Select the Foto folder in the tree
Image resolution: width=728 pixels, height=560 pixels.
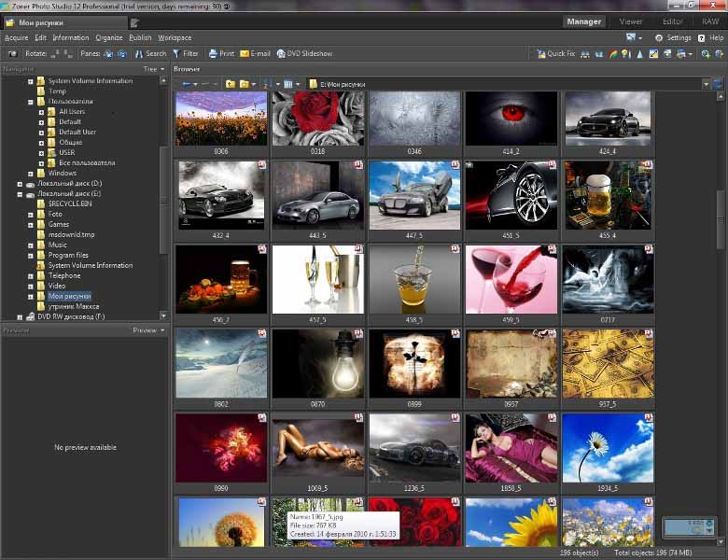pos(56,214)
